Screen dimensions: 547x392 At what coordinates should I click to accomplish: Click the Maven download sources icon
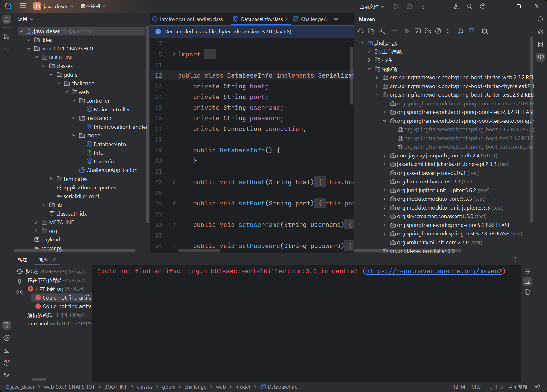[382, 31]
